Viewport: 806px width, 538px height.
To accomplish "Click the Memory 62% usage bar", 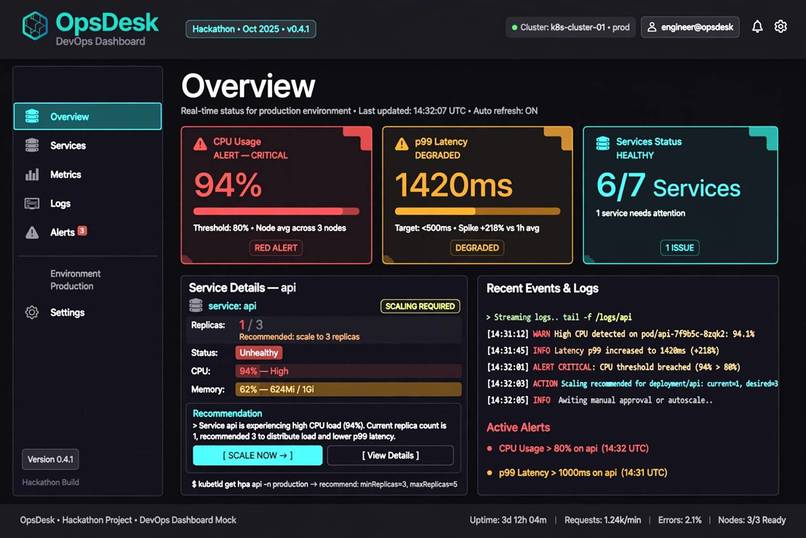I will 348,389.
